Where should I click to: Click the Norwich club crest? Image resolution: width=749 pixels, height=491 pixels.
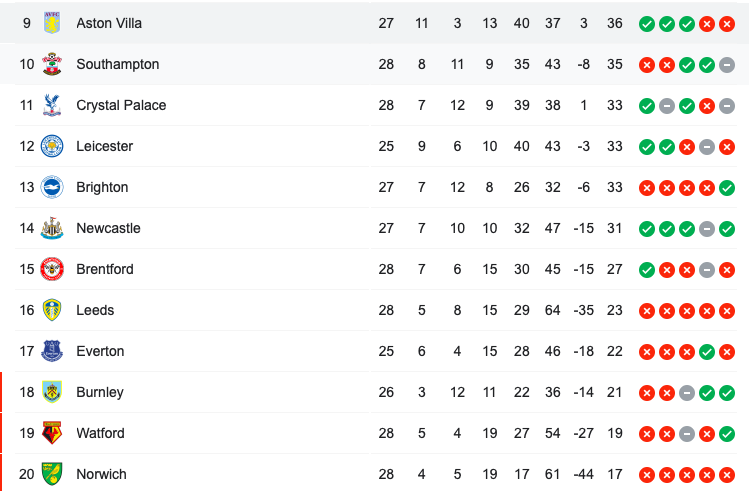52,474
